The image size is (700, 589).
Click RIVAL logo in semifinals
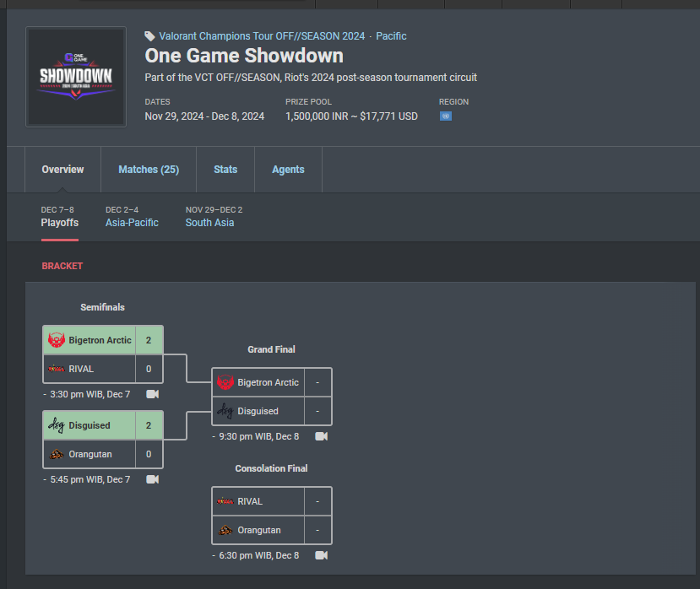pos(57,369)
